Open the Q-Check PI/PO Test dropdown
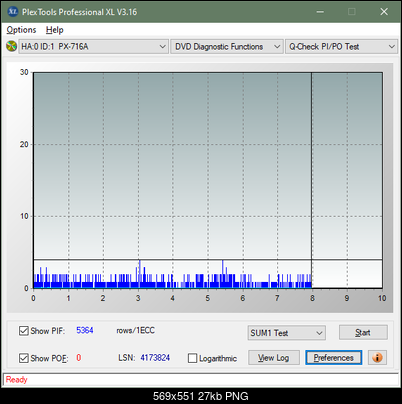The width and height of the screenshot is (402, 404). pyautogui.click(x=341, y=46)
